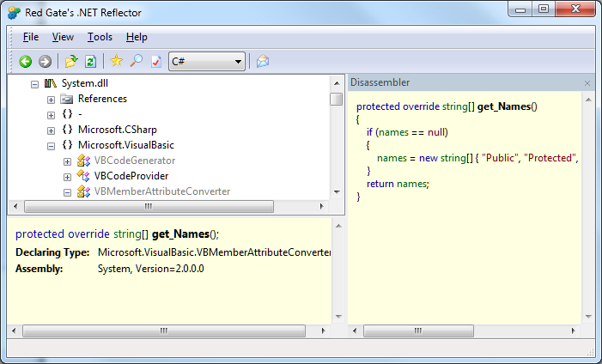Click the VBCodeProvider class icon
602x364 pixels.
83,176
